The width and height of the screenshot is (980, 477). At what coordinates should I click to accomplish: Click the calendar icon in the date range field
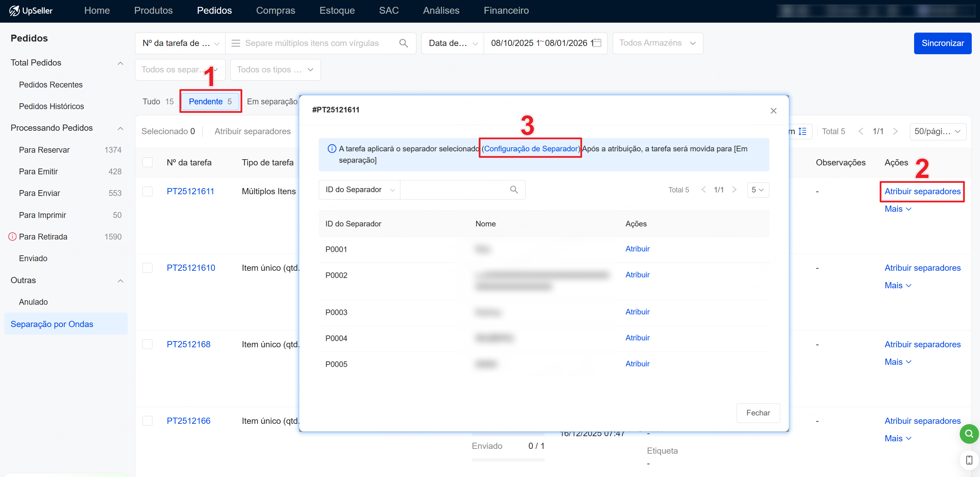(x=597, y=43)
